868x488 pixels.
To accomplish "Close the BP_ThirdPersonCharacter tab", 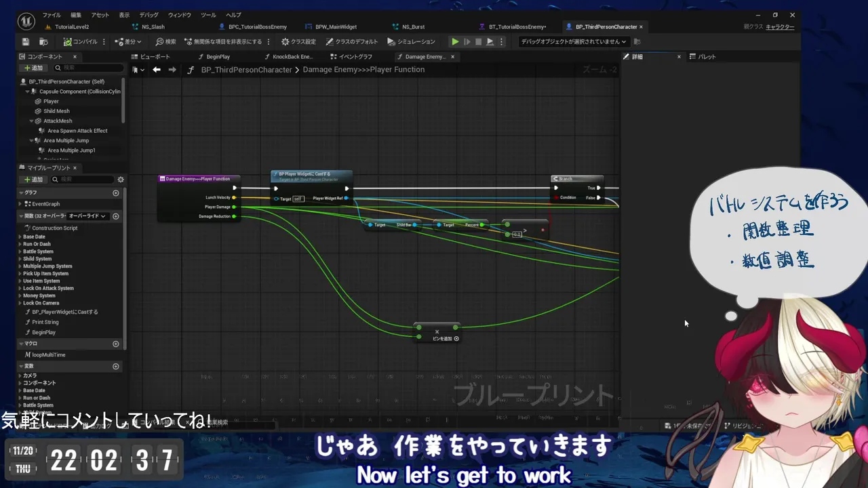I will coord(641,27).
